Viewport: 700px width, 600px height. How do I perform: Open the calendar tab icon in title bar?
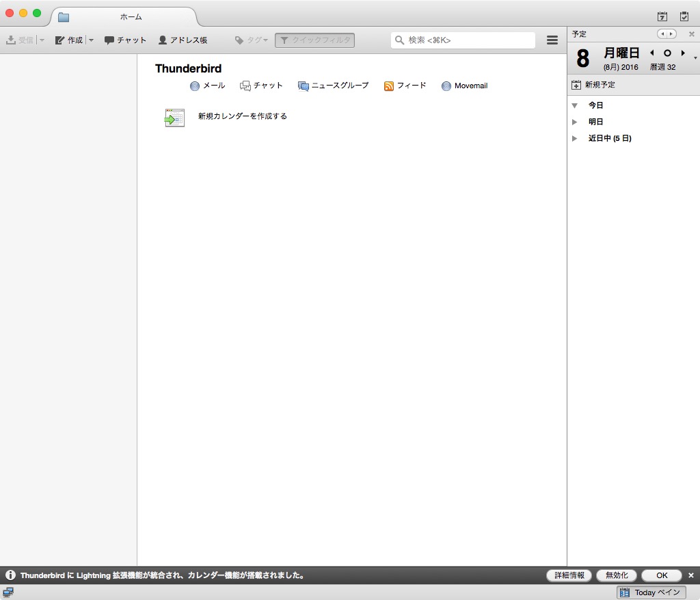click(x=662, y=16)
